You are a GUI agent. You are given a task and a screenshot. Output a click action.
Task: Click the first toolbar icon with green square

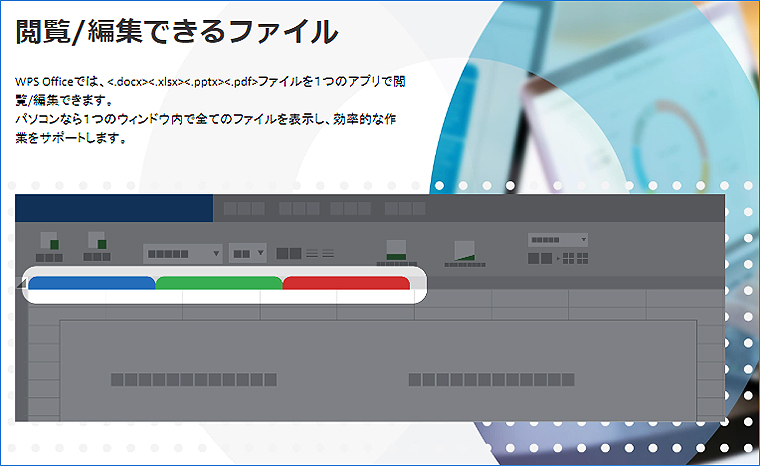click(49, 243)
